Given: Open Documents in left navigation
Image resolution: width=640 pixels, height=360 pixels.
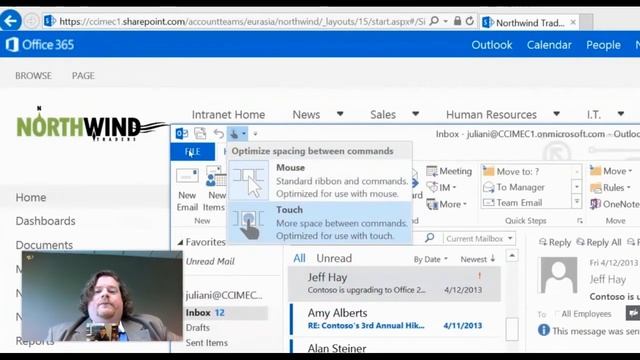Looking at the screenshot, I should coord(44,245).
